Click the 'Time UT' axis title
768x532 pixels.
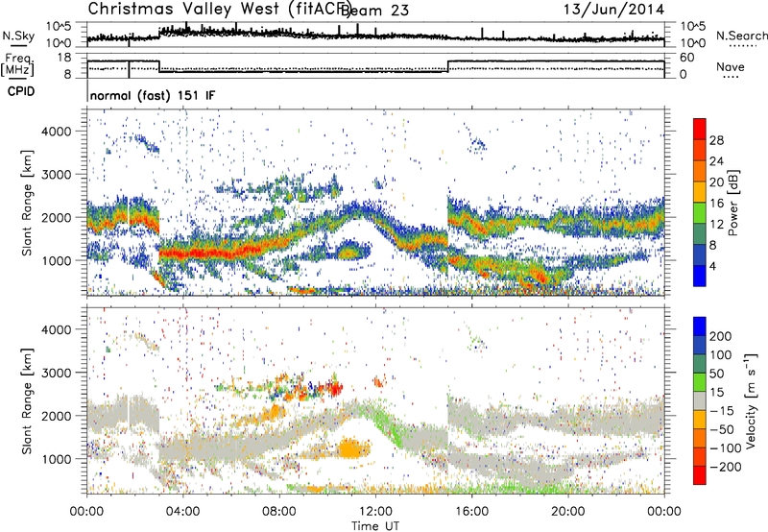[375, 526]
